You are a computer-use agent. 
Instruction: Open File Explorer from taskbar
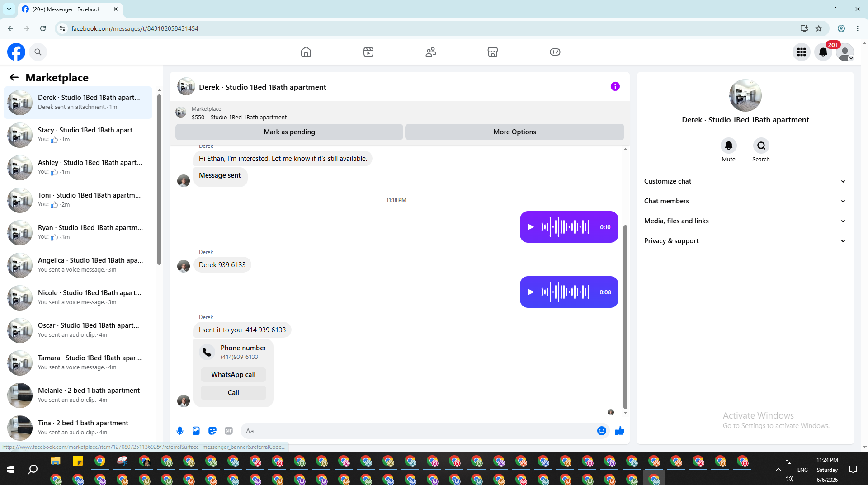[56, 461]
